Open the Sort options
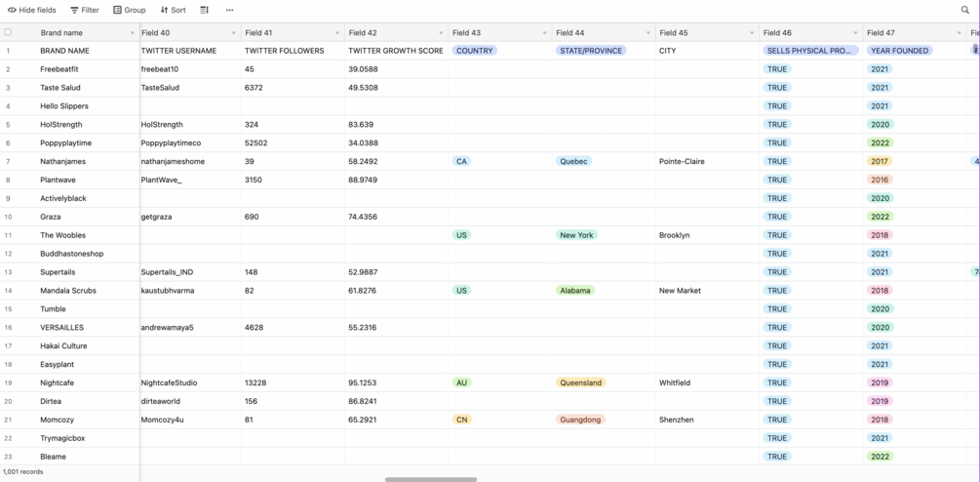 (173, 10)
